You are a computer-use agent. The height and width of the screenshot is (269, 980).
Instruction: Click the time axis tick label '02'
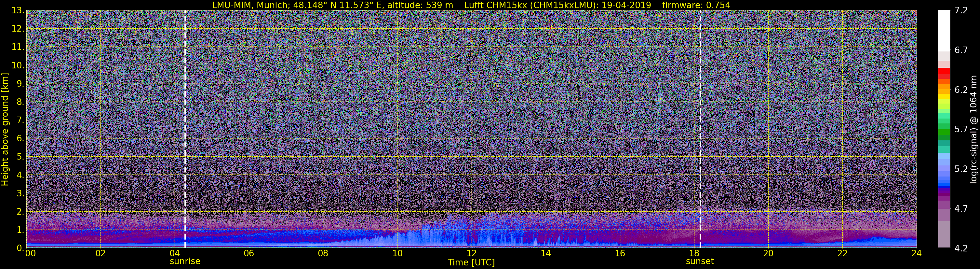[101, 253]
